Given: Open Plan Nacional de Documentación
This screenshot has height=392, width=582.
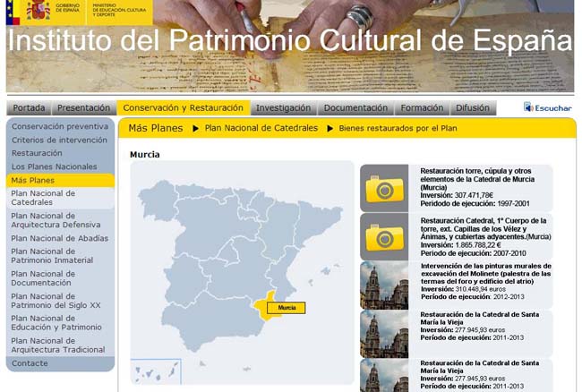Looking at the screenshot, I should tap(43, 278).
